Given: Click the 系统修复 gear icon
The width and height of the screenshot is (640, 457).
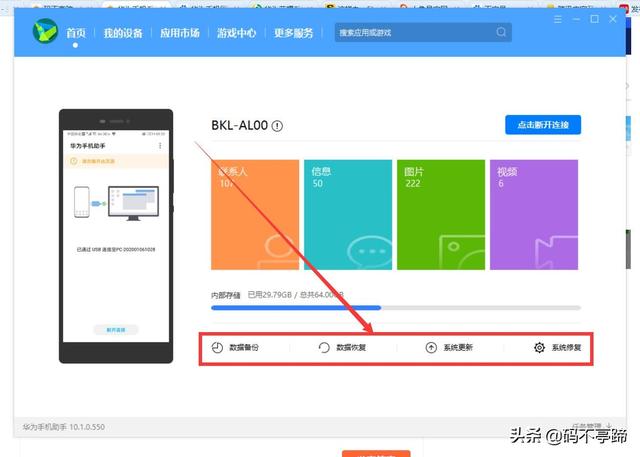Looking at the screenshot, I should [x=539, y=348].
